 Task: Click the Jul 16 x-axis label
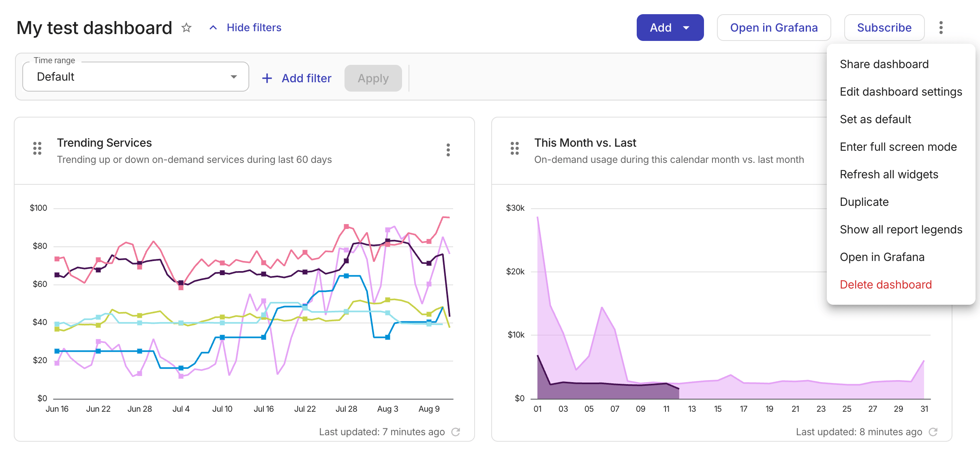pyautogui.click(x=263, y=409)
